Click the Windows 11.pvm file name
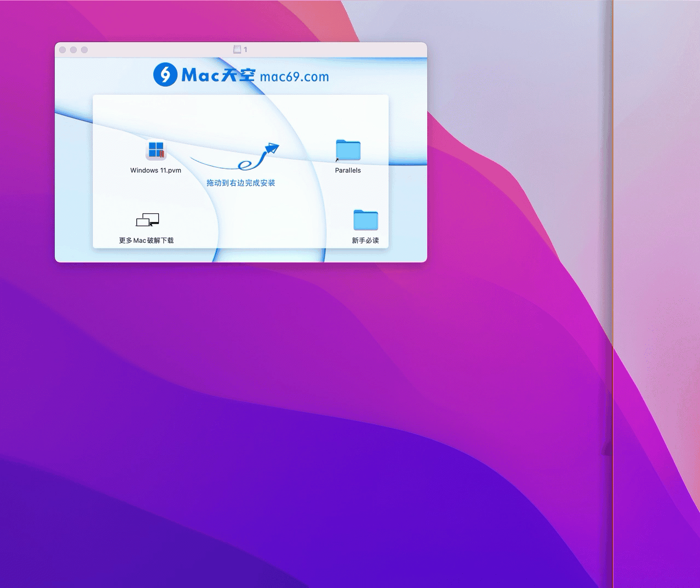This screenshot has height=588, width=700. click(x=156, y=170)
